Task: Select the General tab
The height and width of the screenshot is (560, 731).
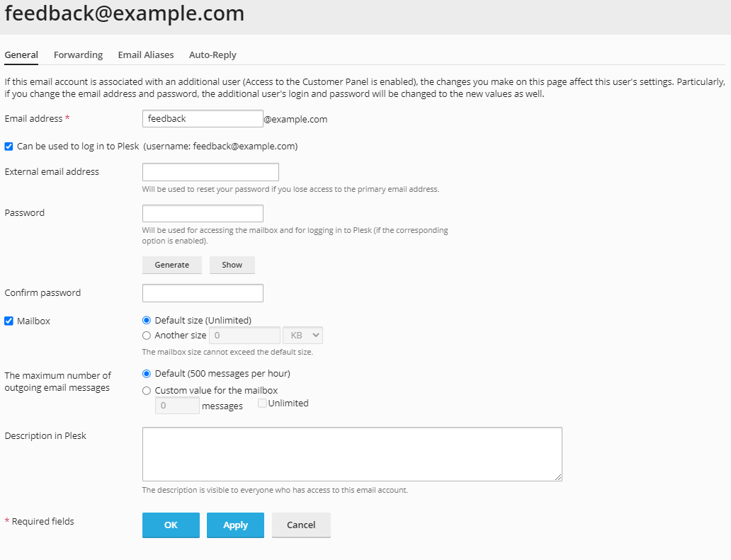Action: pyautogui.click(x=21, y=55)
